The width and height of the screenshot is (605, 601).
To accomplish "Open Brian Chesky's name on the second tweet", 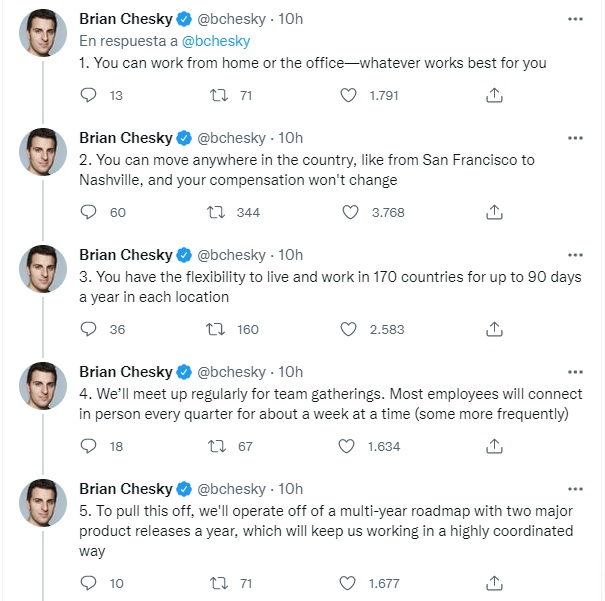I will (x=125, y=137).
